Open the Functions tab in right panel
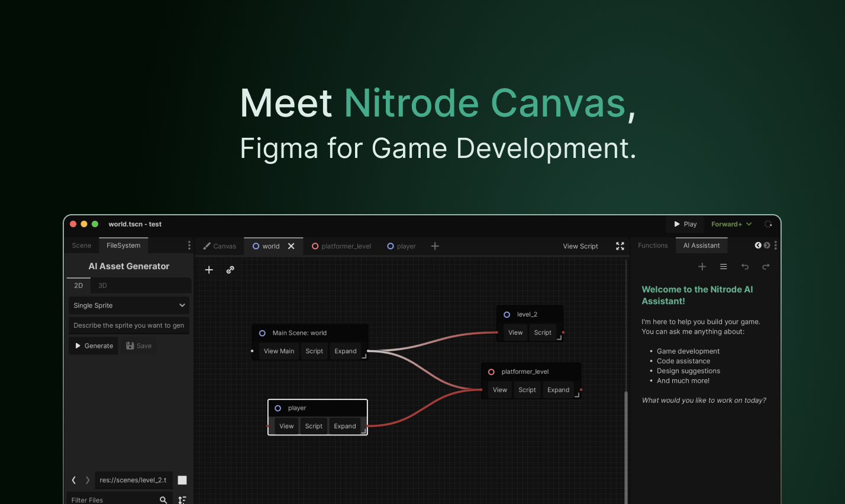The image size is (845, 504). click(x=653, y=245)
